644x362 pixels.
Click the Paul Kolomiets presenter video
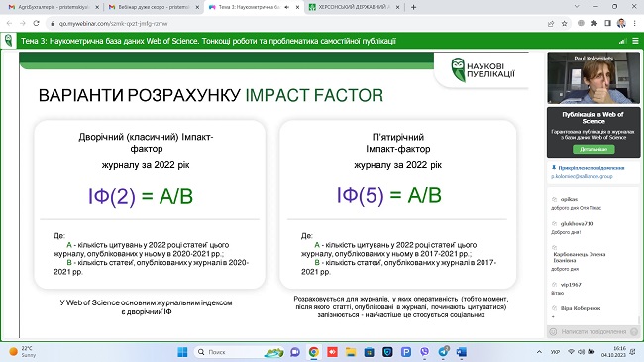[593, 77]
